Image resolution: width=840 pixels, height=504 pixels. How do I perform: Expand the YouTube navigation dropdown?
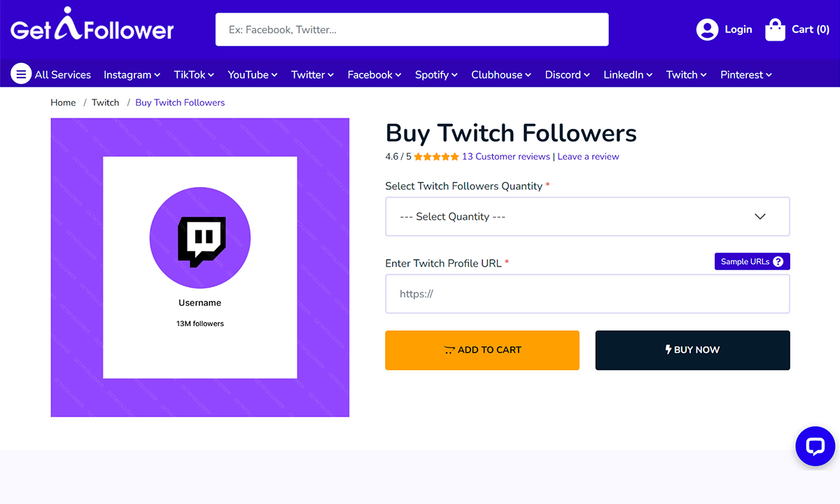click(x=252, y=74)
